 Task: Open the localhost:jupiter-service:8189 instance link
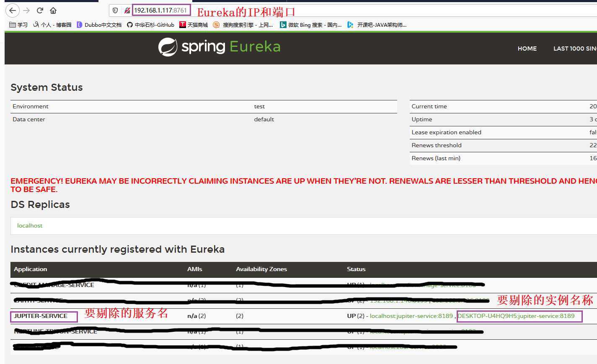(411, 316)
